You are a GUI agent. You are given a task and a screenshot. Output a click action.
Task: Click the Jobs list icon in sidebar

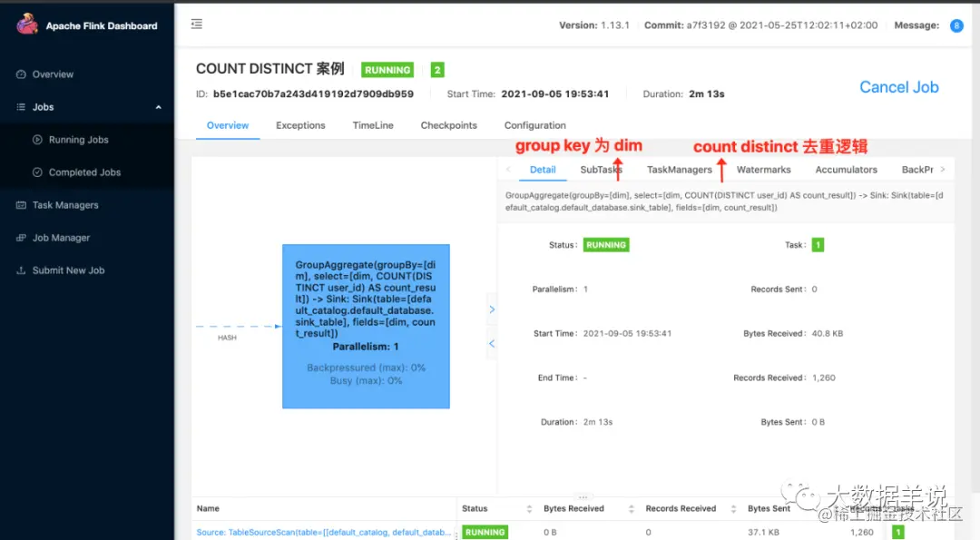[21, 107]
